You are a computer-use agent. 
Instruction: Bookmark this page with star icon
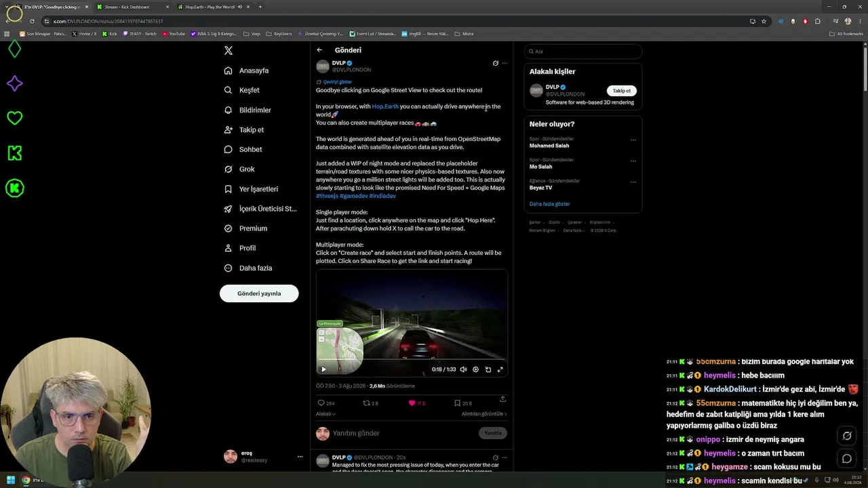764,21
